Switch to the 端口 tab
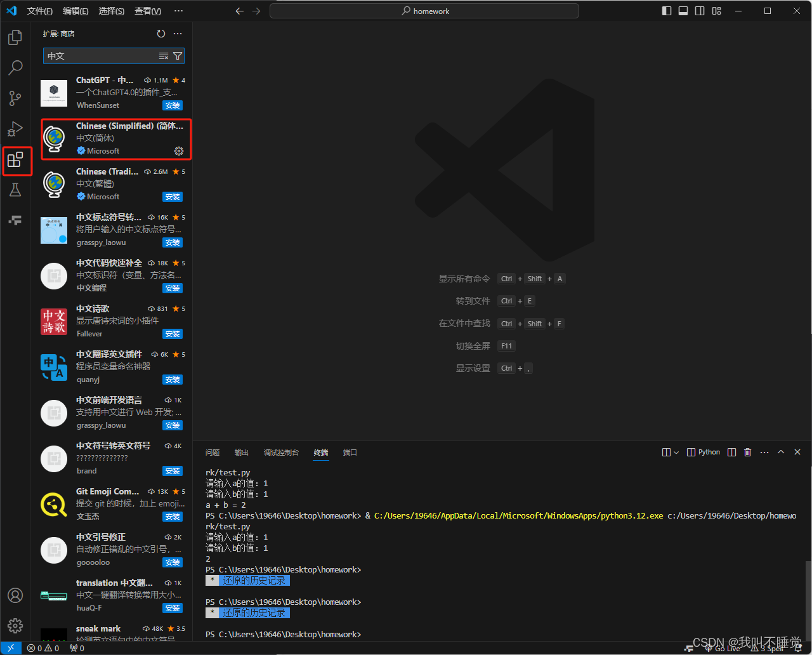The height and width of the screenshot is (655, 812). 350,453
